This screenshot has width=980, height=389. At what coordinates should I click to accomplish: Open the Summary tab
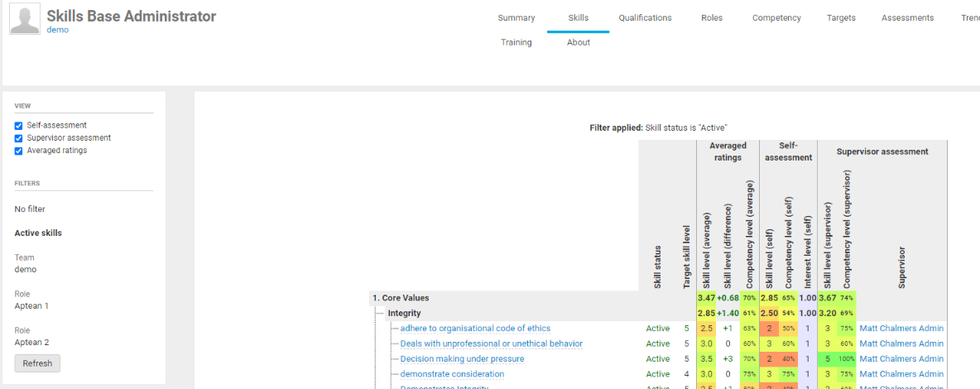click(516, 17)
